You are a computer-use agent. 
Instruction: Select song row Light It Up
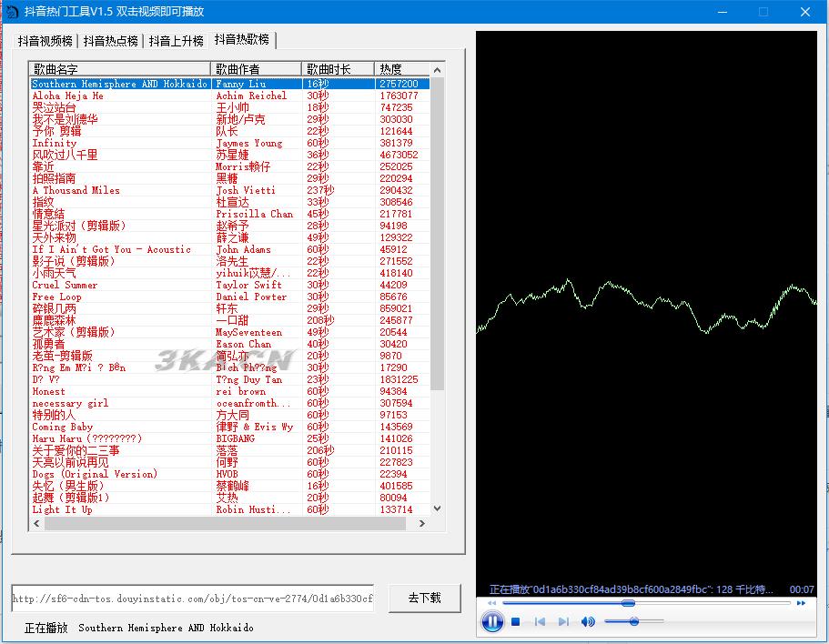click(x=229, y=509)
